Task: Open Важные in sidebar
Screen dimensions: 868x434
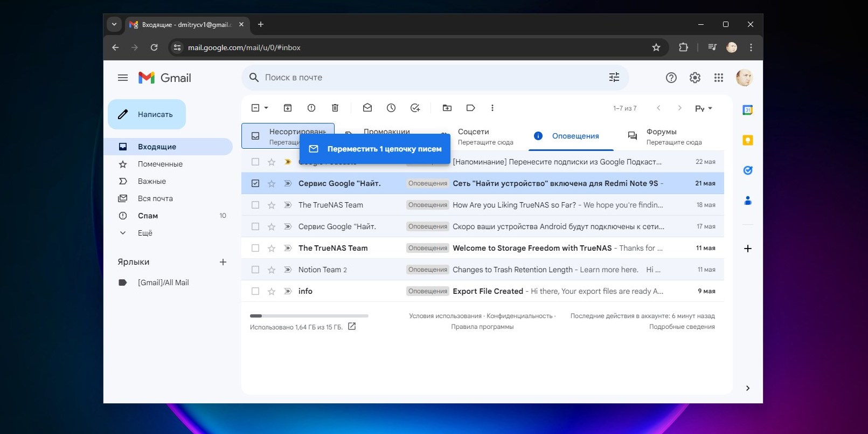Action: point(152,181)
